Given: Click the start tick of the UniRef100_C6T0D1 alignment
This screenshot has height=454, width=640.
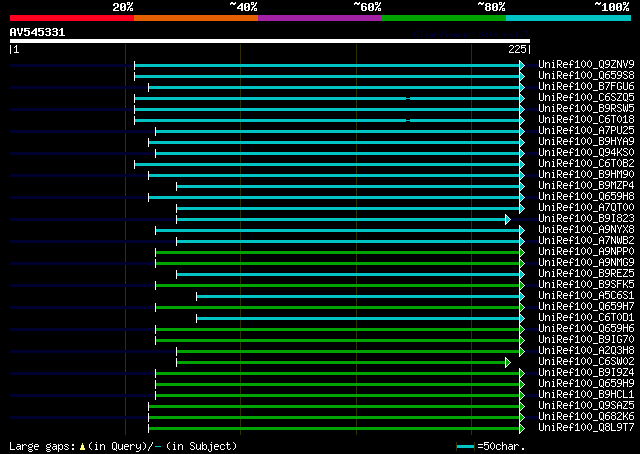Looking at the screenshot, I should tap(196, 318).
